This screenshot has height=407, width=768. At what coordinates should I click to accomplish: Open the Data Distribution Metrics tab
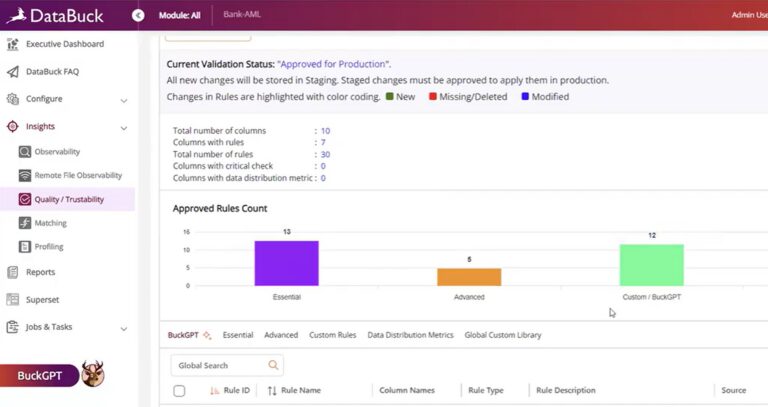click(410, 335)
